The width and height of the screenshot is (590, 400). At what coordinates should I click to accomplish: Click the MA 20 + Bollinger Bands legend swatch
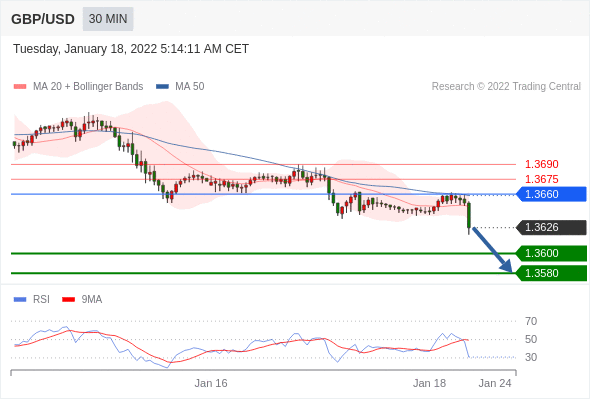pos(20,87)
